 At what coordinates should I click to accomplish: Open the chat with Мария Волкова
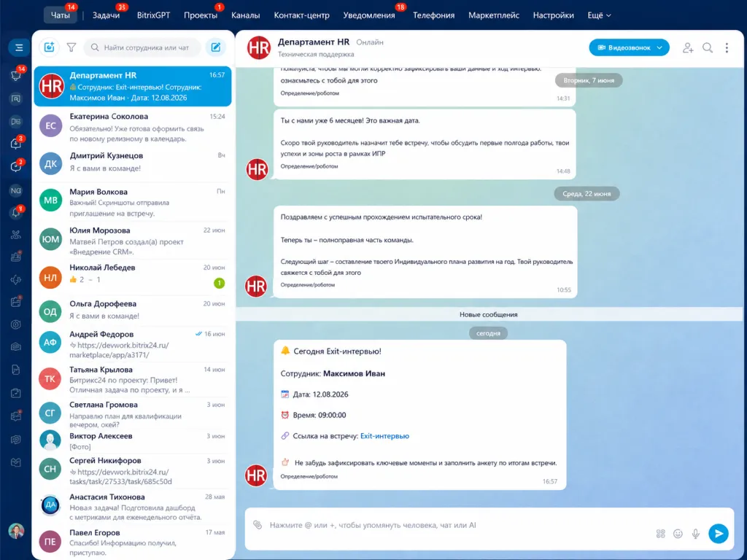133,202
